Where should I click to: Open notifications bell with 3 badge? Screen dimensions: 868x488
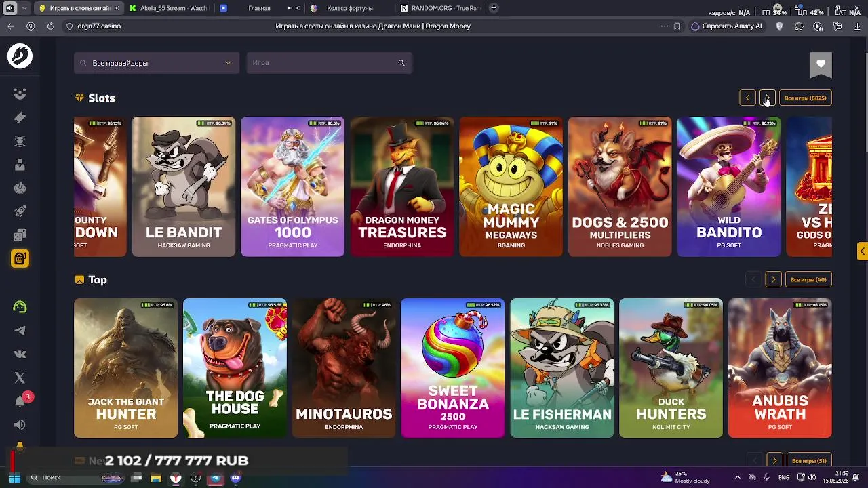pyautogui.click(x=21, y=400)
